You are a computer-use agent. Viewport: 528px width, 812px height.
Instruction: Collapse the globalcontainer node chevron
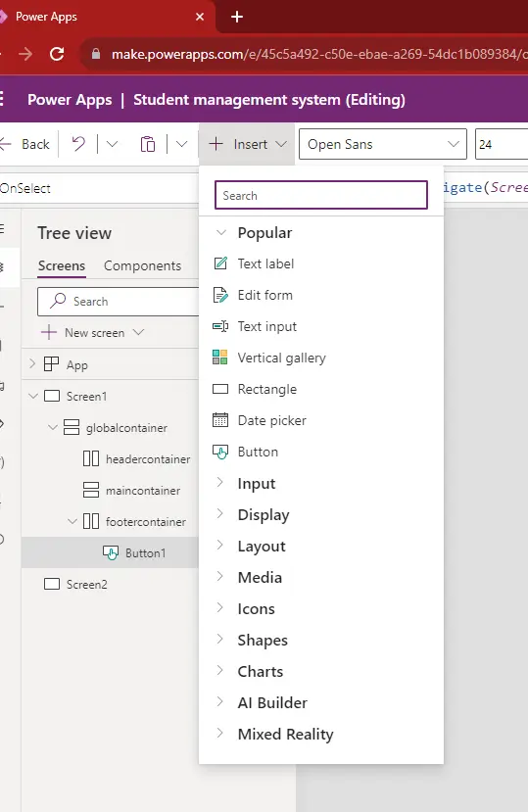(52, 428)
